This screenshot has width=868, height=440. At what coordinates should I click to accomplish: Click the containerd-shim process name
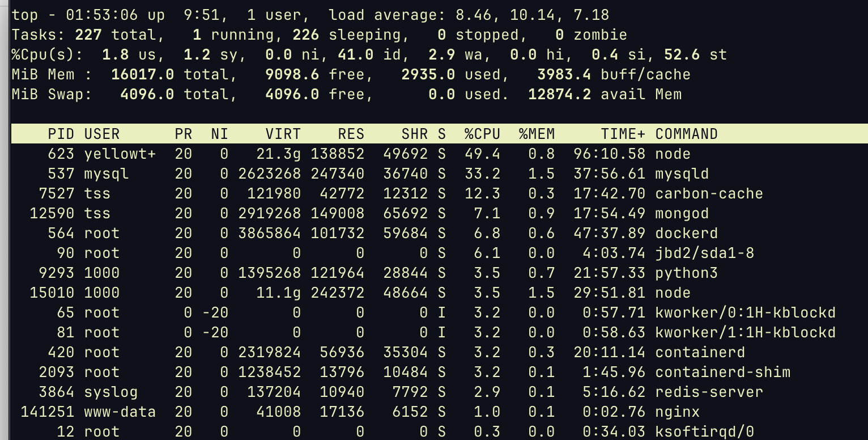(x=722, y=373)
